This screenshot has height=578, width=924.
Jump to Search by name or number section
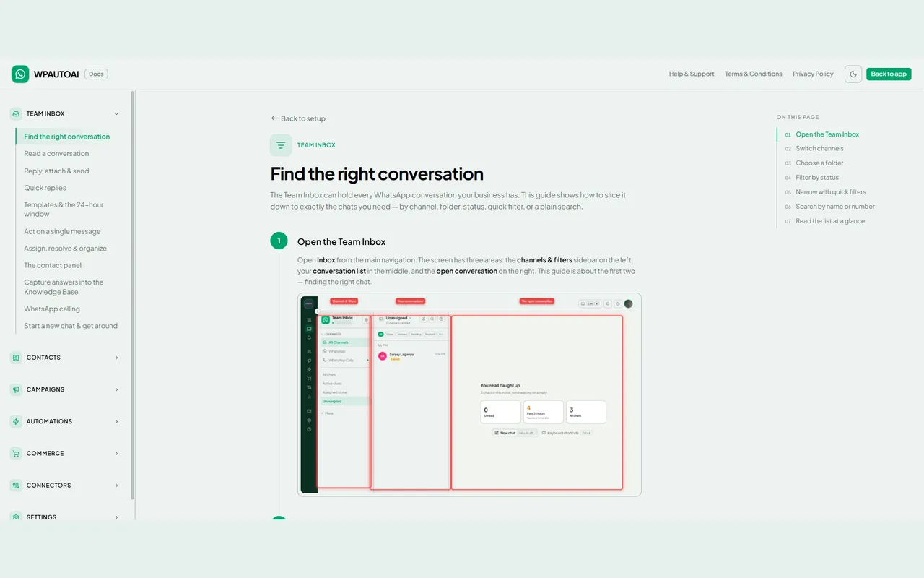tap(835, 207)
